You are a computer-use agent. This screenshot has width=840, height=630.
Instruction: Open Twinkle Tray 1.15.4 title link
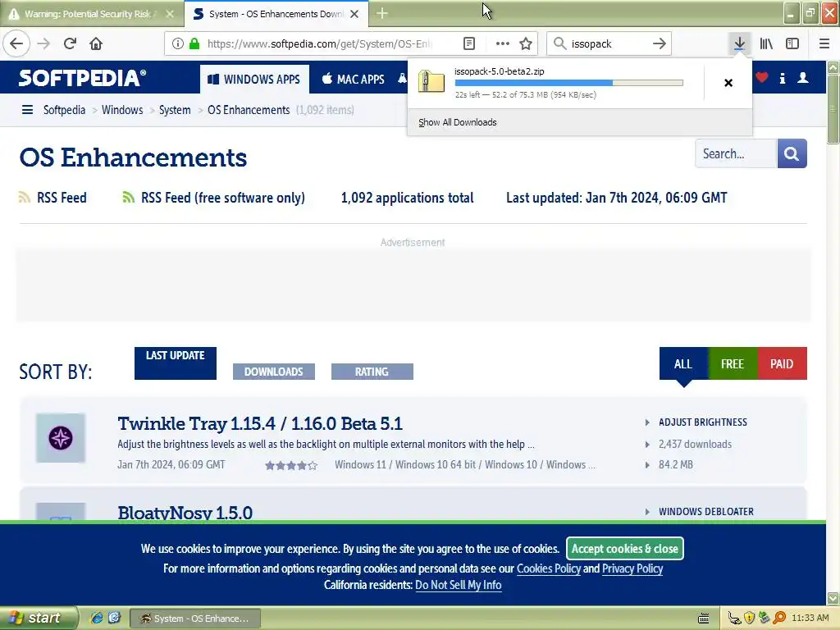260,423
